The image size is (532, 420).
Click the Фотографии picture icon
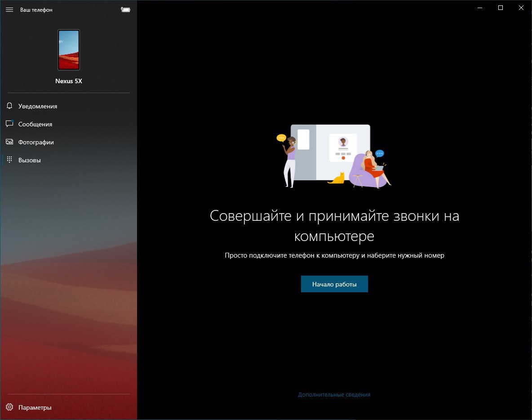click(9, 142)
